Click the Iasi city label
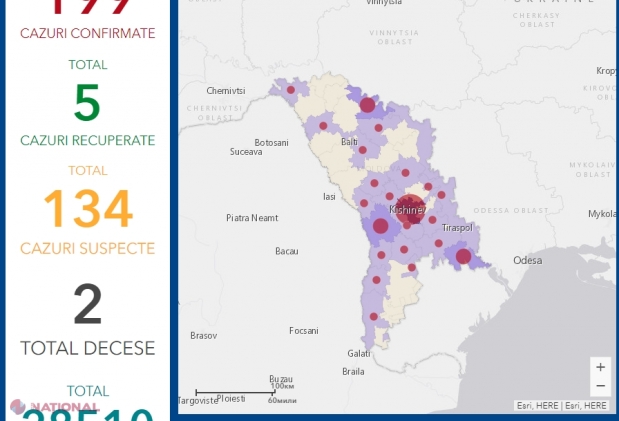This screenshot has width=619, height=421. coord(329,197)
